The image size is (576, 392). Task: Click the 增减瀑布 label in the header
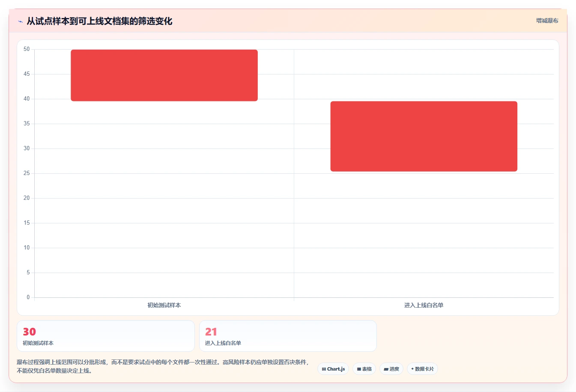547,21
